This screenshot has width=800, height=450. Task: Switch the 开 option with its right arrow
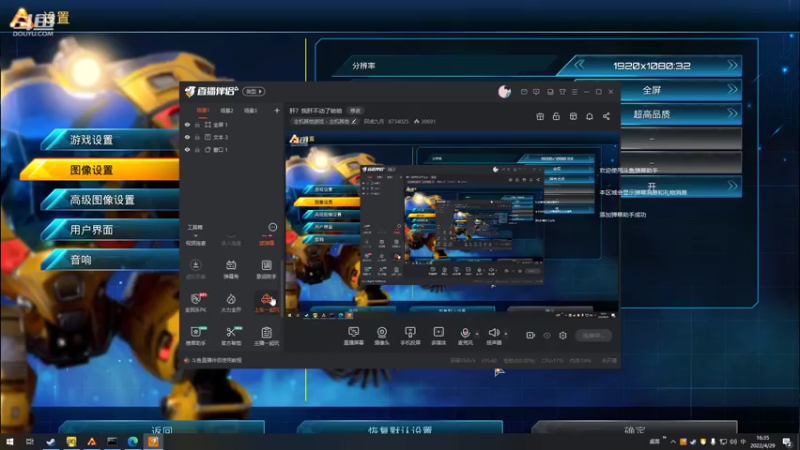(x=733, y=186)
